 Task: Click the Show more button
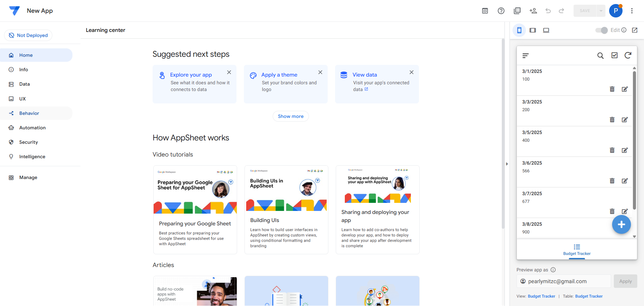pos(290,116)
